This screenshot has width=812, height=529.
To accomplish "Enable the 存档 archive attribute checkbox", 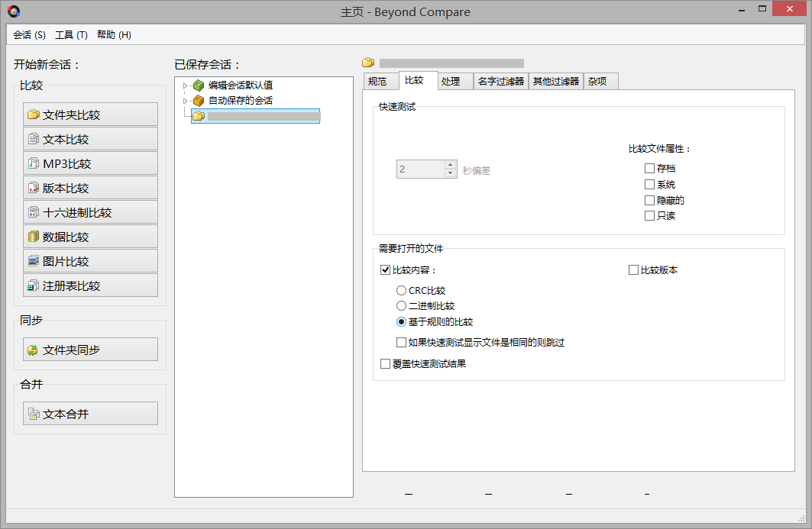I will click(x=649, y=169).
